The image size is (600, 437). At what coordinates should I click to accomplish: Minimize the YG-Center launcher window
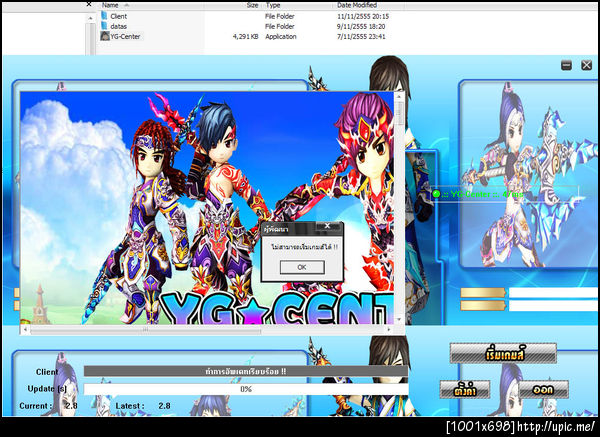pos(566,65)
